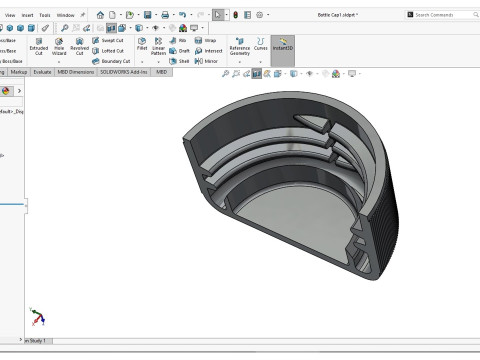This screenshot has height=360, width=480.
Task: Expand the Reference Geometry flyout arrow
Action: (x=240, y=62)
